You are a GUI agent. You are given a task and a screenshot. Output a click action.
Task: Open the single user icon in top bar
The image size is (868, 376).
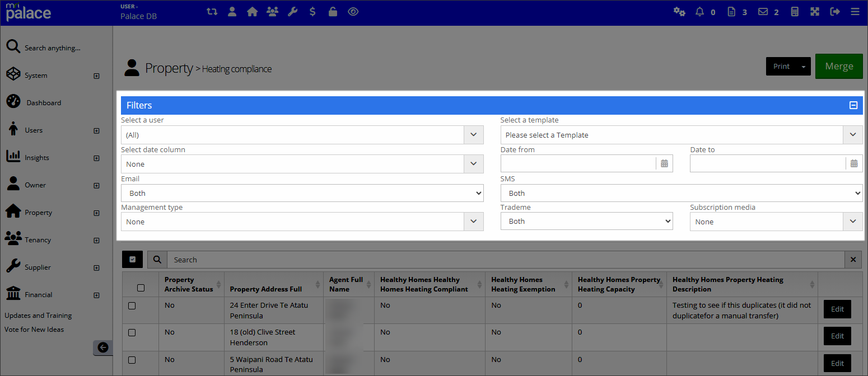(232, 11)
